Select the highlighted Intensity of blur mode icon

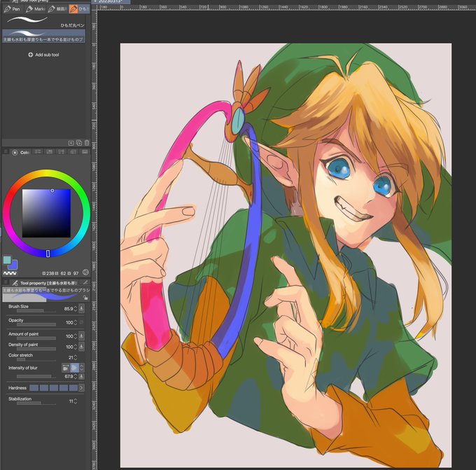click(x=74, y=368)
